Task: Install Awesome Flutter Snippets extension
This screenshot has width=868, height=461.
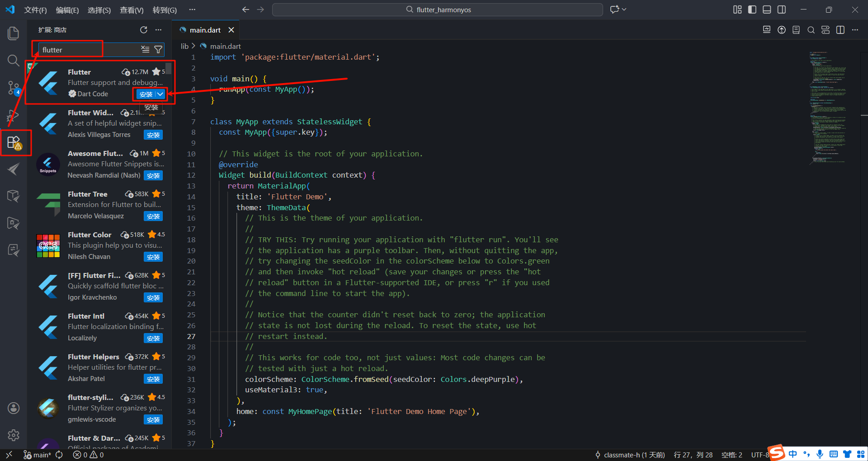Action: (x=153, y=175)
